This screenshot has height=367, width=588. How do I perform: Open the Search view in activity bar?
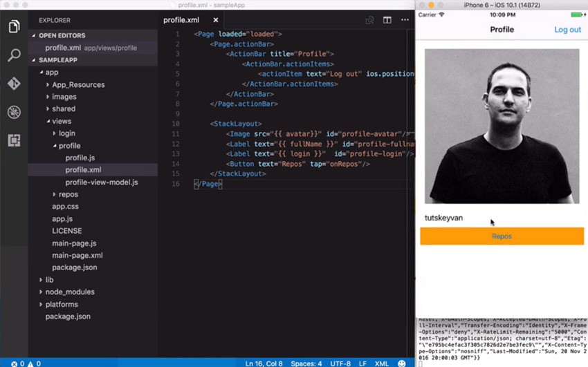[x=14, y=55]
